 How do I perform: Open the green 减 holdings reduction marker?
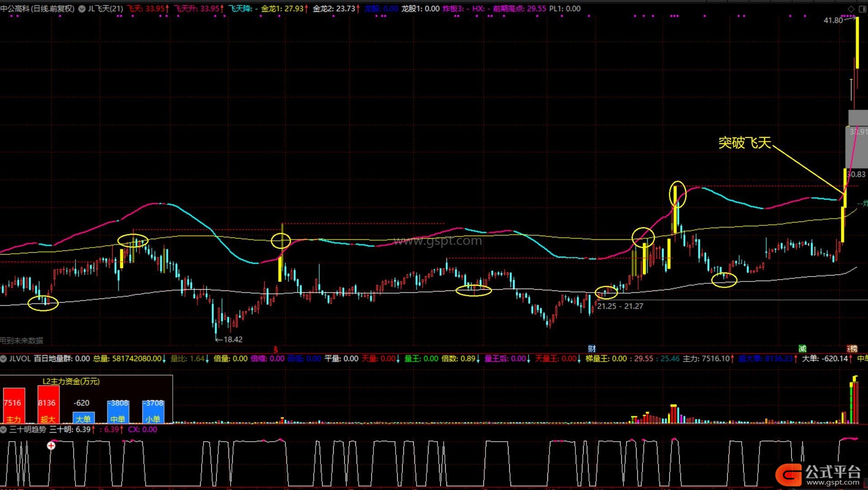click(x=802, y=348)
